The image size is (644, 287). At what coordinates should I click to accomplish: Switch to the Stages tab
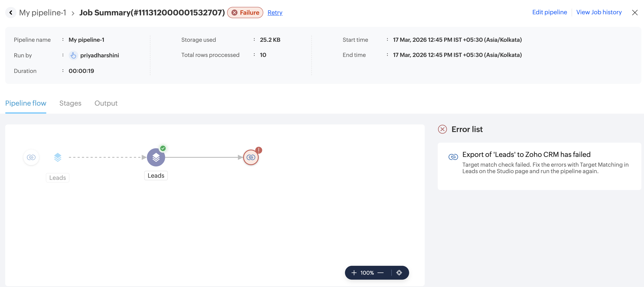[70, 103]
